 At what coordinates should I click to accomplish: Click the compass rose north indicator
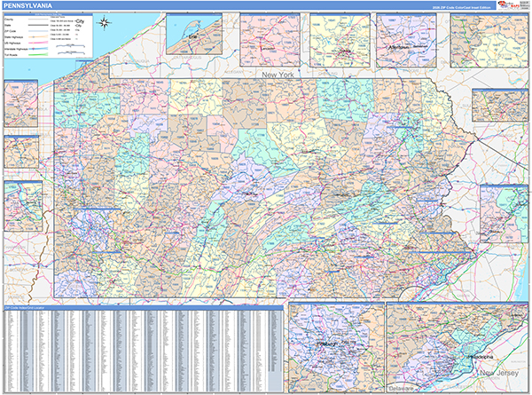point(104,23)
